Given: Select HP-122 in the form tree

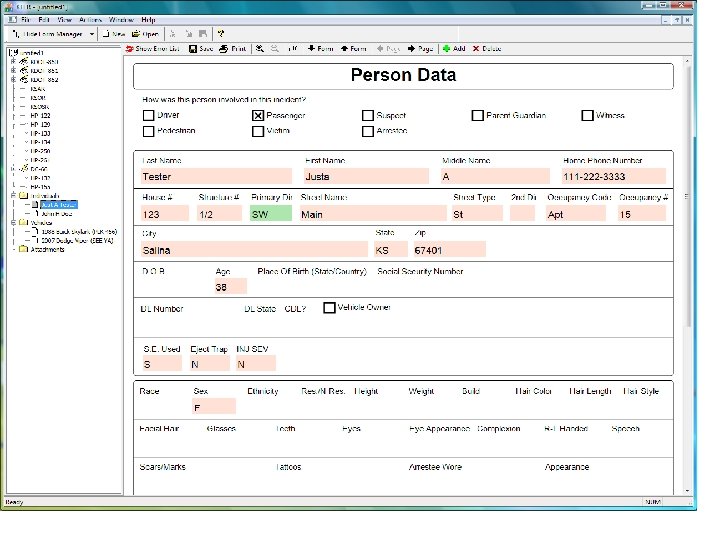Looking at the screenshot, I should (x=40, y=116).
